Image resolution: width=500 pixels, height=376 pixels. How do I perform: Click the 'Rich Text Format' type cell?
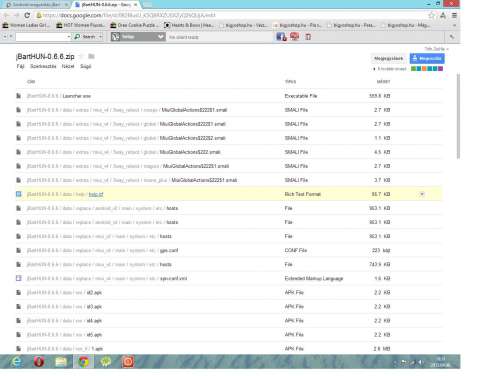tap(303, 194)
